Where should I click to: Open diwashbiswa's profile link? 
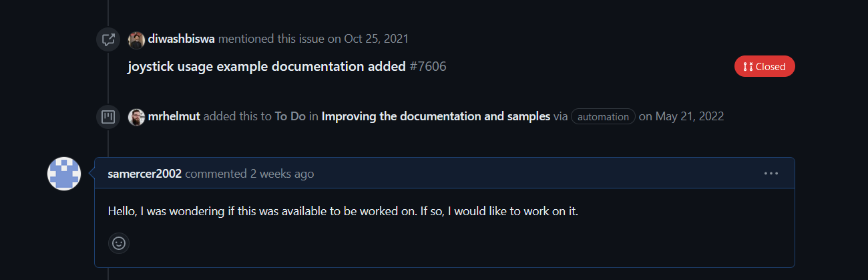click(x=182, y=39)
